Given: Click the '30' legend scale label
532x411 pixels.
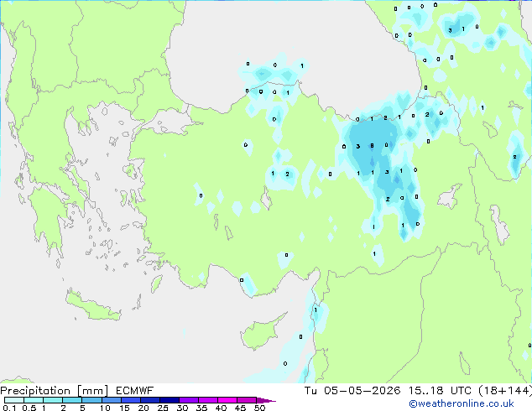Looking at the screenshot, I should coord(182,408).
